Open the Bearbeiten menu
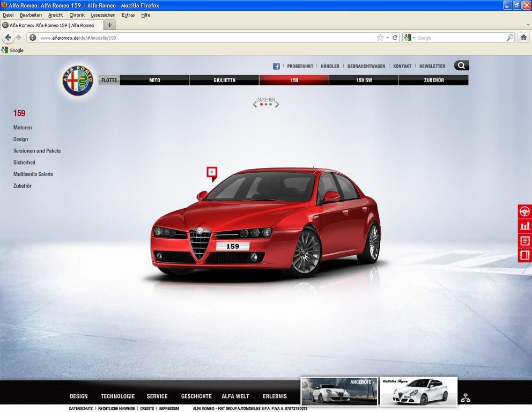 31,15
